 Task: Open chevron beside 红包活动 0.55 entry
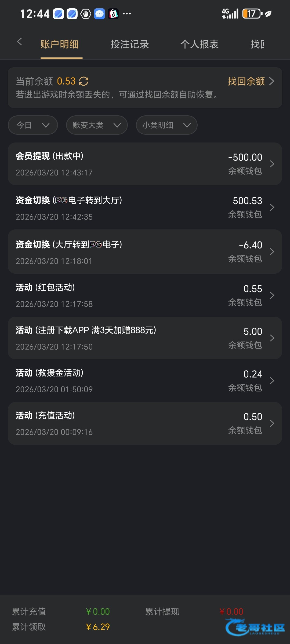point(272,295)
